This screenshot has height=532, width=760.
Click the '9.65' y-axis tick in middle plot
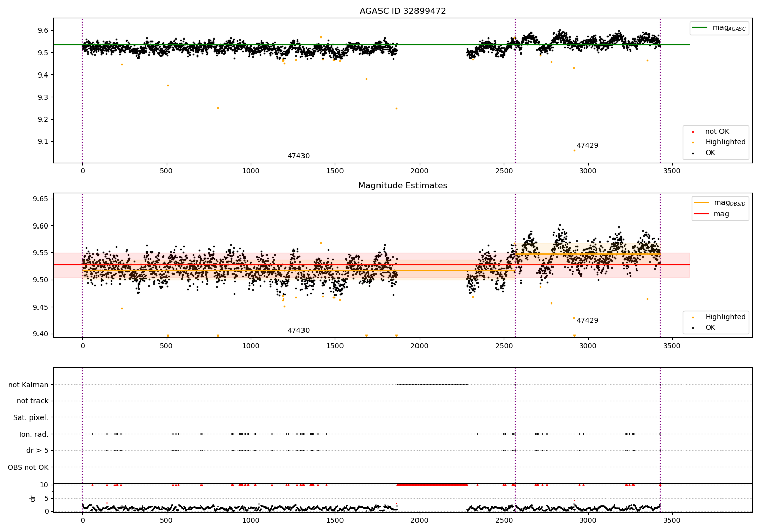41,199
